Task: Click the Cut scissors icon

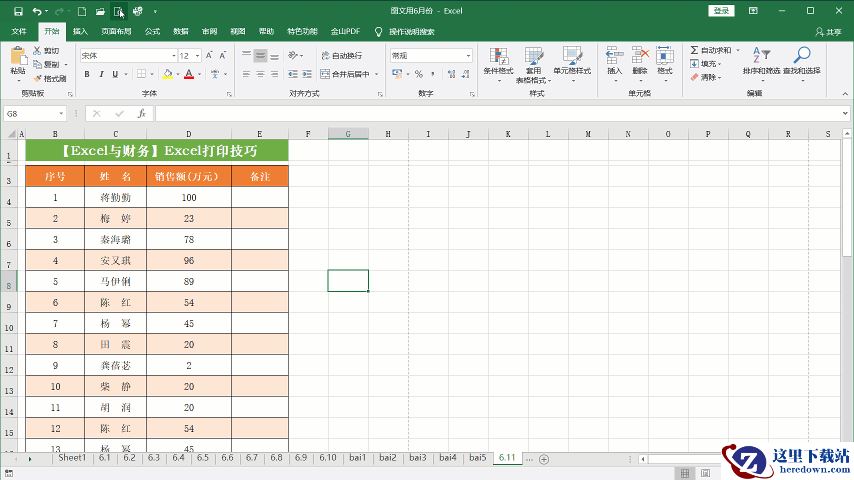Action: (37, 50)
